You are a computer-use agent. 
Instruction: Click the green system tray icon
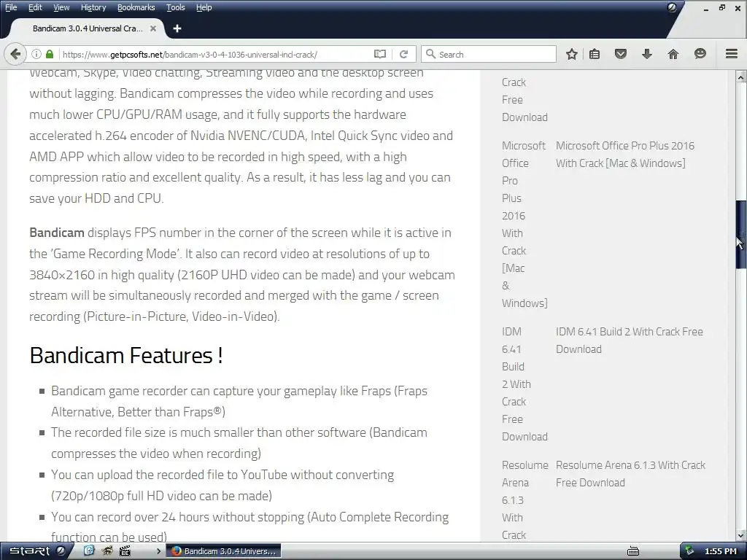click(x=689, y=551)
